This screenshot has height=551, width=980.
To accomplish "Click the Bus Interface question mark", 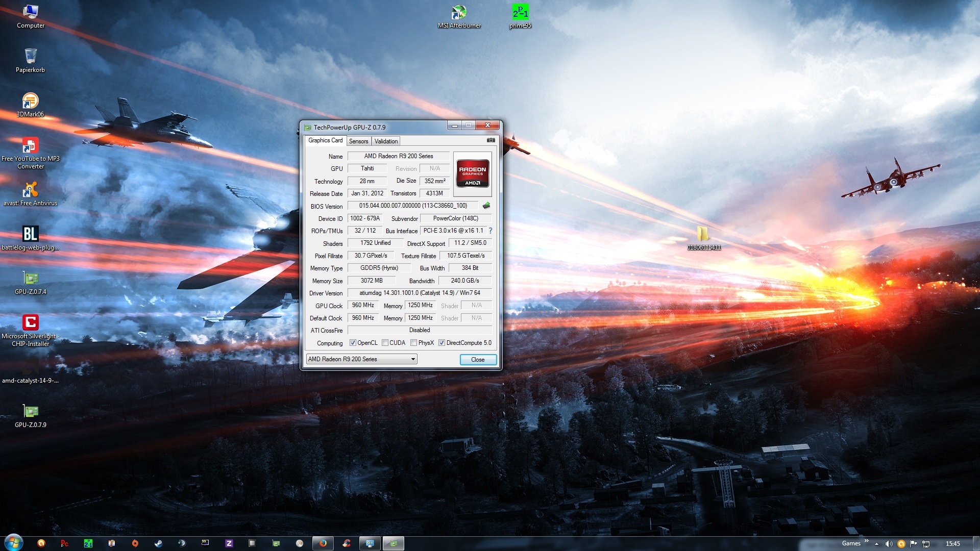I will pyautogui.click(x=491, y=231).
